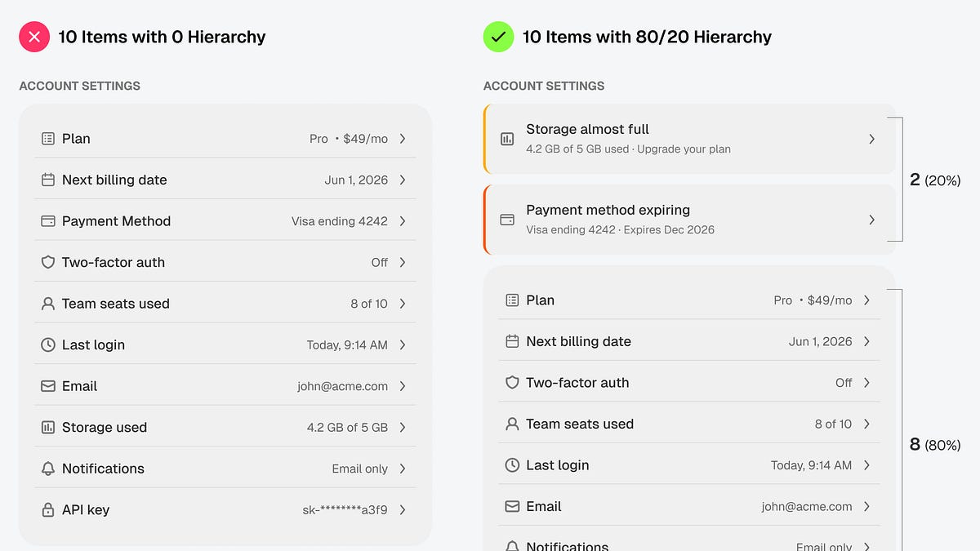Viewport: 980px width, 551px height.
Task: Click shield icon of Two-factor auth in 0 Hierarchy list
Action: point(48,262)
